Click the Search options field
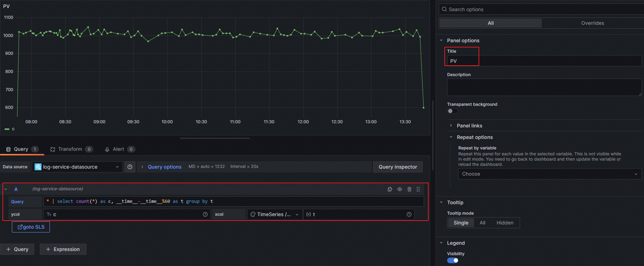Screen dimensions: 644x266 coord(541,9)
